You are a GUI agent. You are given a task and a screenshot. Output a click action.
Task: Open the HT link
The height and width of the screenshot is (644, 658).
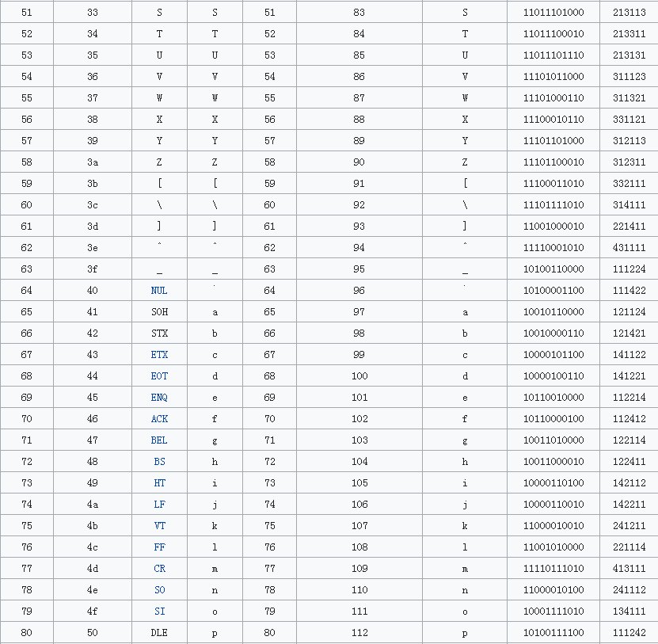159,483
